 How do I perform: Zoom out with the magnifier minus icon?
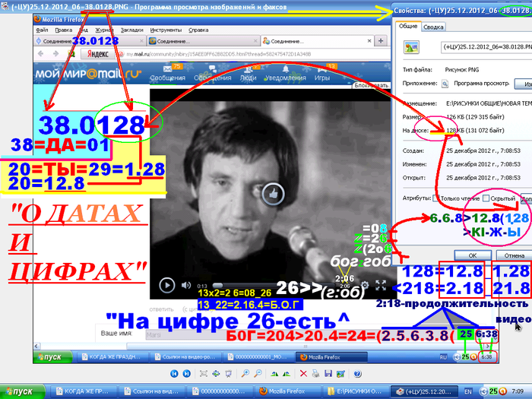(x=258, y=374)
